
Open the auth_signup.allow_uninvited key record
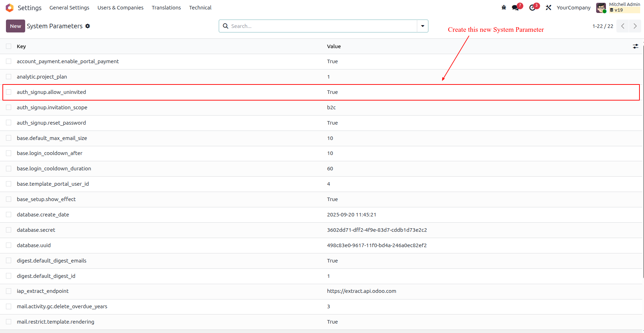[x=51, y=92]
